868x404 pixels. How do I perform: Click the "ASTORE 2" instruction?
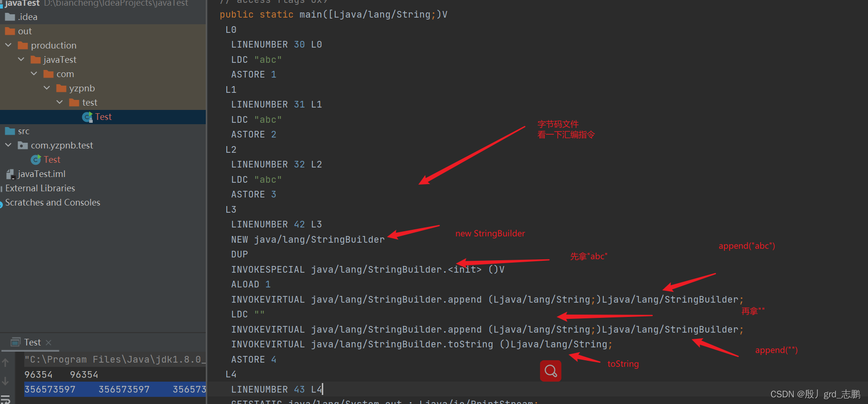tap(254, 135)
